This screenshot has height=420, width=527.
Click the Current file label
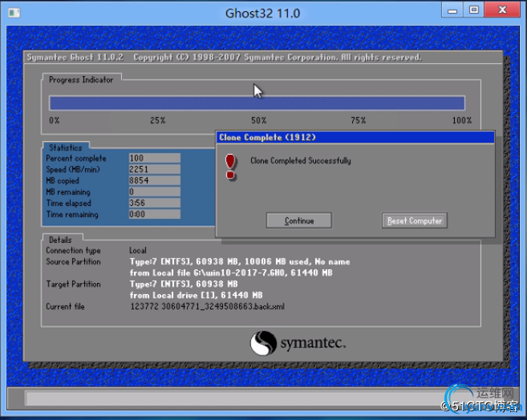point(65,306)
